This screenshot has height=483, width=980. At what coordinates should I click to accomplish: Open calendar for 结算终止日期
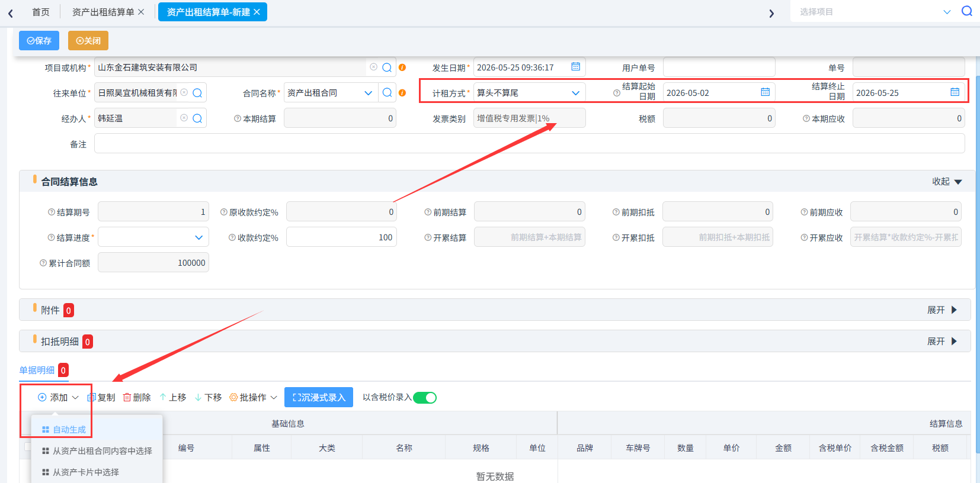[955, 92]
